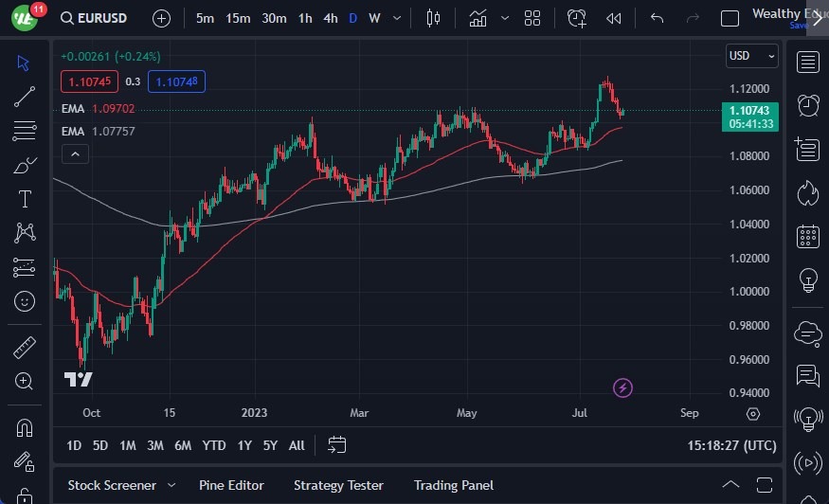Open the alerts panel with clock icon
Viewport: 829px width, 504px height.
coord(807,105)
